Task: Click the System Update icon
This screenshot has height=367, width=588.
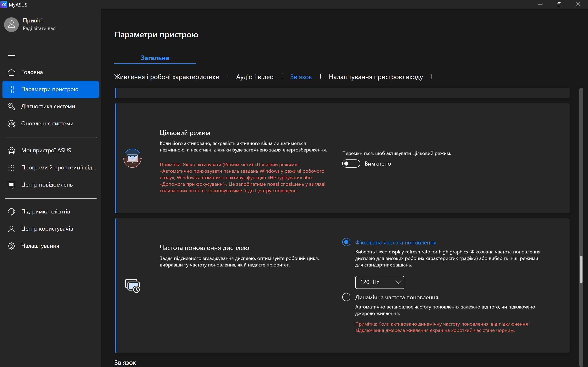Action: point(11,124)
